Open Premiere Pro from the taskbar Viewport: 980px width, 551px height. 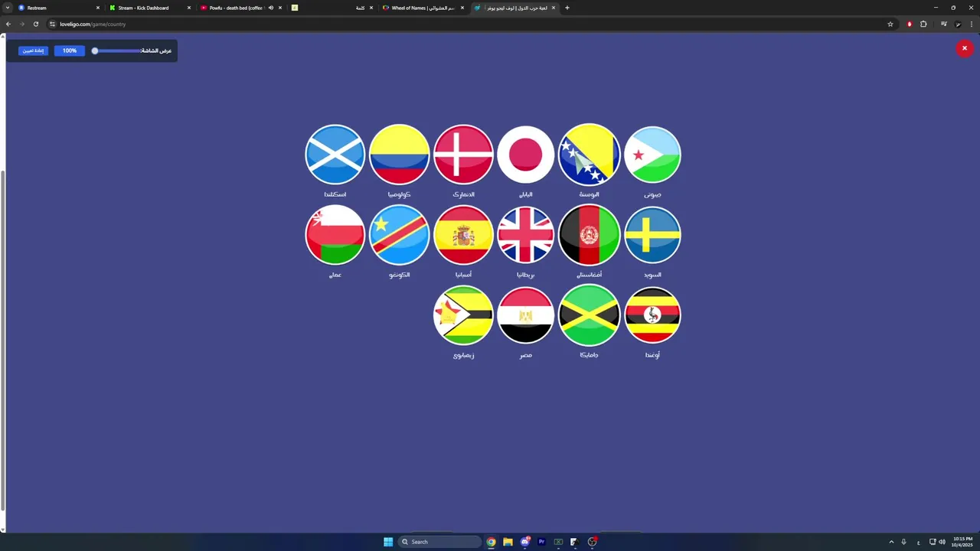pyautogui.click(x=541, y=542)
